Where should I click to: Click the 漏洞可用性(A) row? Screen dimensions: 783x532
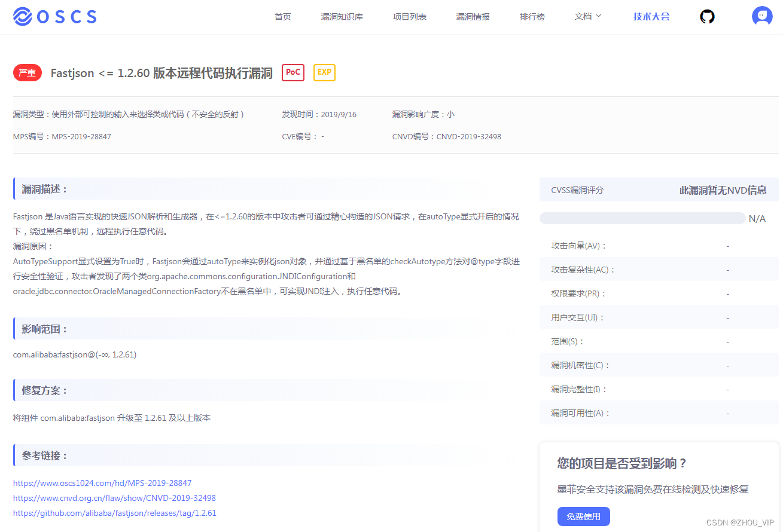click(659, 413)
